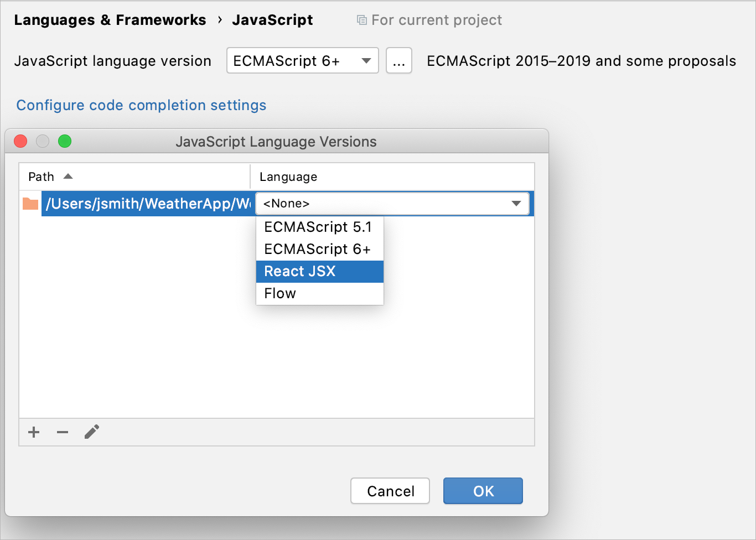
Task: Open the ellipsis language versions button
Action: click(399, 60)
